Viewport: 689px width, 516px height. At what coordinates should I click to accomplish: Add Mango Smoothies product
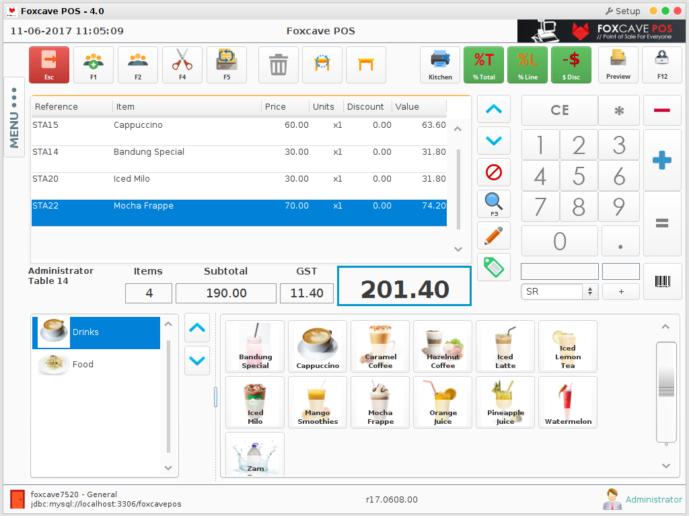(318, 402)
